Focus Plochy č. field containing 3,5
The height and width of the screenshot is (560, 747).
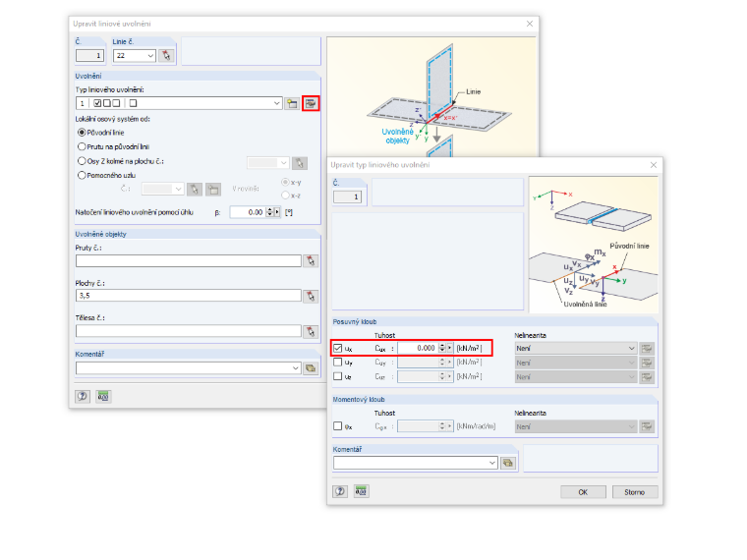click(x=188, y=296)
